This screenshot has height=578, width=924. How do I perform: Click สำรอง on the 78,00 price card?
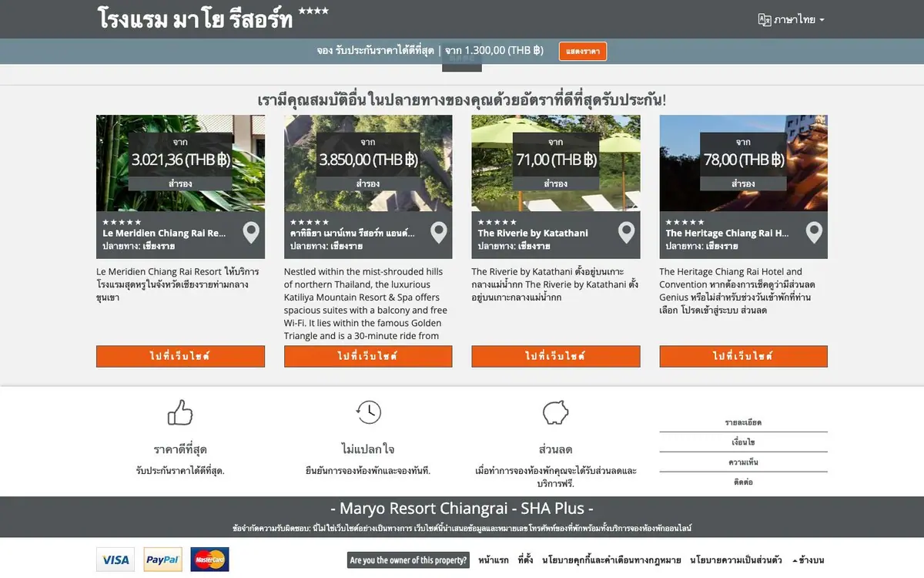743,184
